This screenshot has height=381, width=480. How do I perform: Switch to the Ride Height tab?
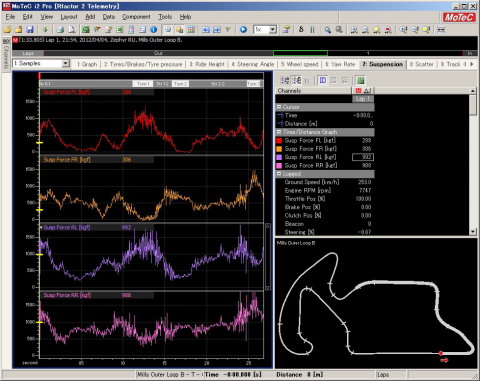point(207,64)
